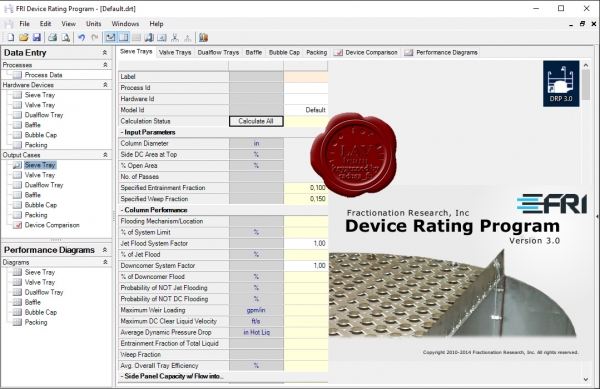Click the Print toolbar icon
Viewport: 600px width, 389px height.
click(53, 37)
